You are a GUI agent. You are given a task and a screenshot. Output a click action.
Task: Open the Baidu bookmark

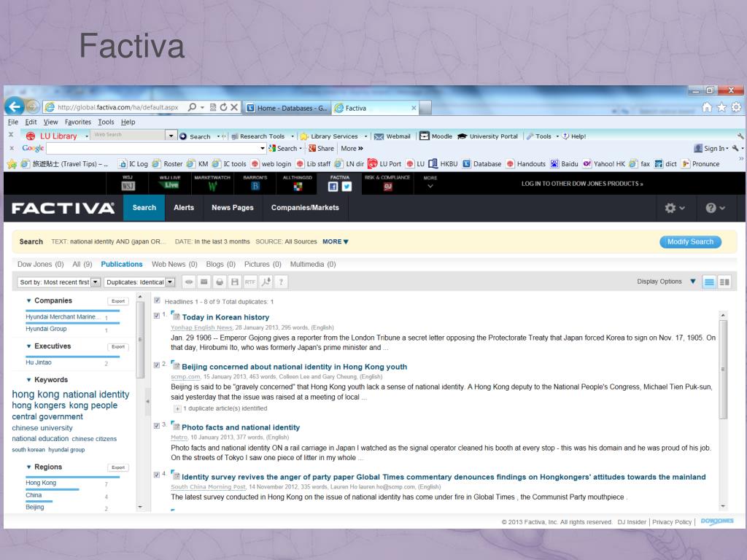(564, 164)
